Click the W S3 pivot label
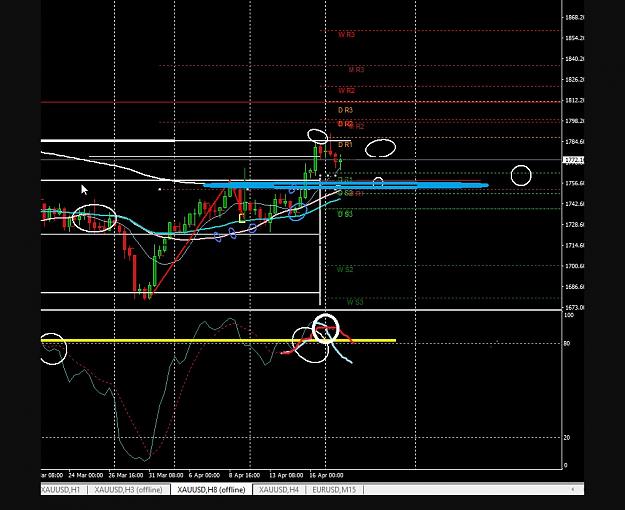 (355, 302)
